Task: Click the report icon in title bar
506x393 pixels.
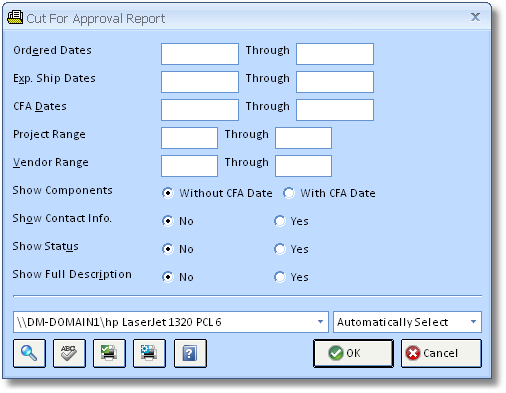Action: coord(15,18)
